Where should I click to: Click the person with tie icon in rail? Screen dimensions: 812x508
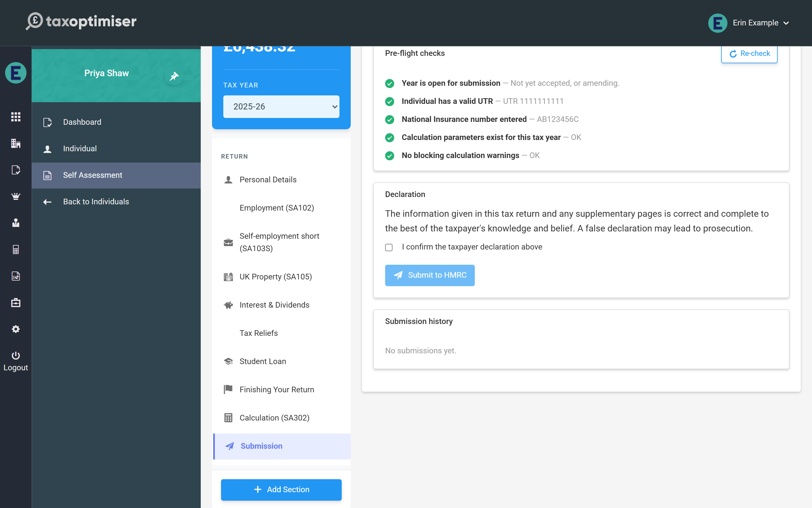[x=16, y=223]
